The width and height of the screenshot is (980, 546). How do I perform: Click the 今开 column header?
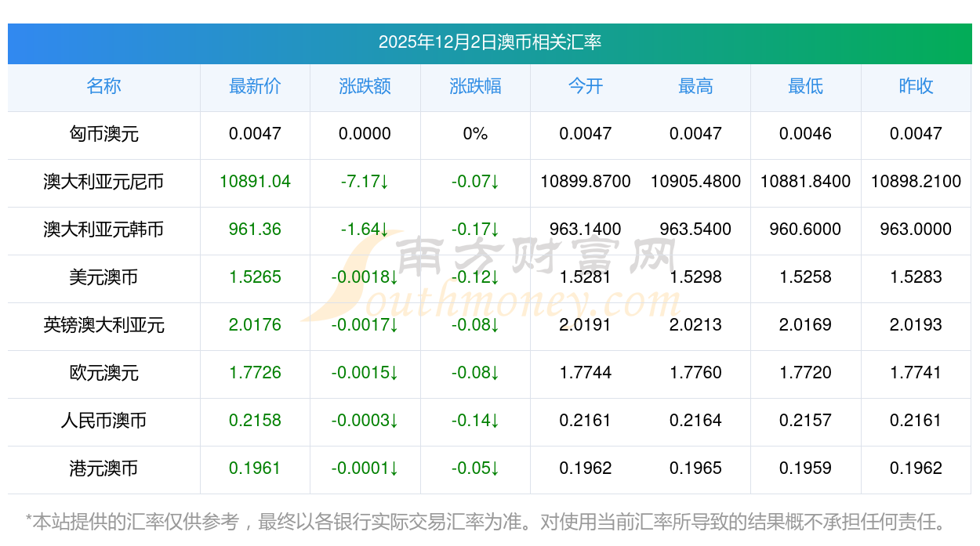pyautogui.click(x=586, y=86)
